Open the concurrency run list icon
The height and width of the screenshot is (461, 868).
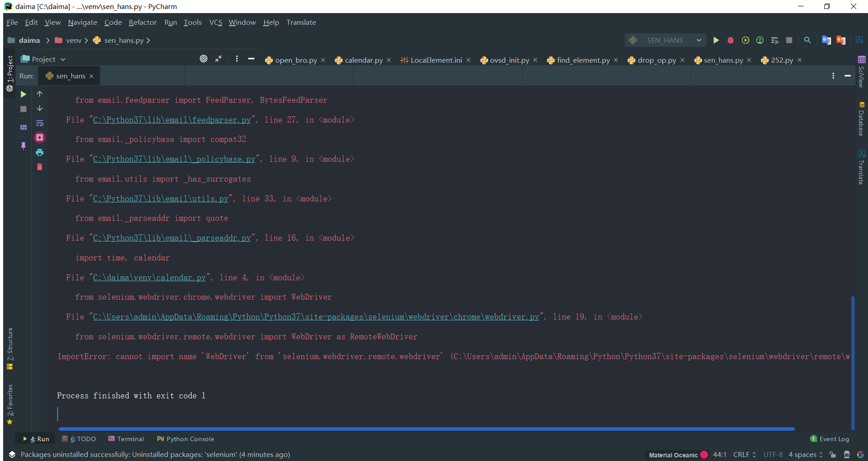coord(775,40)
